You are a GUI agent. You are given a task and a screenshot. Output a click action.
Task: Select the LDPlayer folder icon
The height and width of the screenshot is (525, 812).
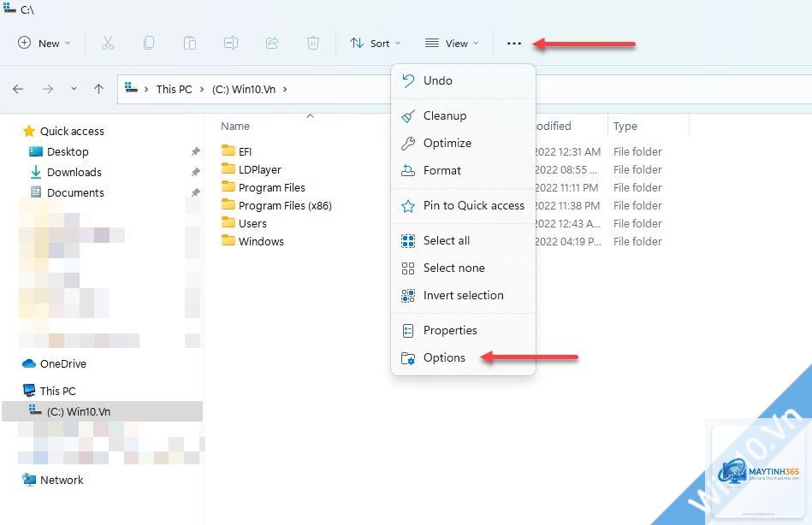(x=228, y=168)
